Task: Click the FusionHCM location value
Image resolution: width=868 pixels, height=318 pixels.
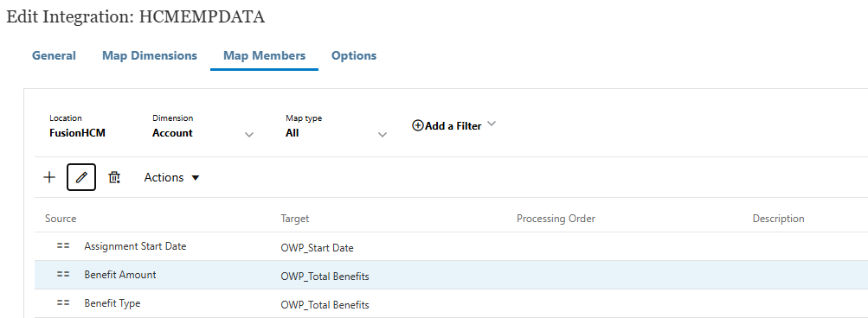Action: [x=77, y=133]
